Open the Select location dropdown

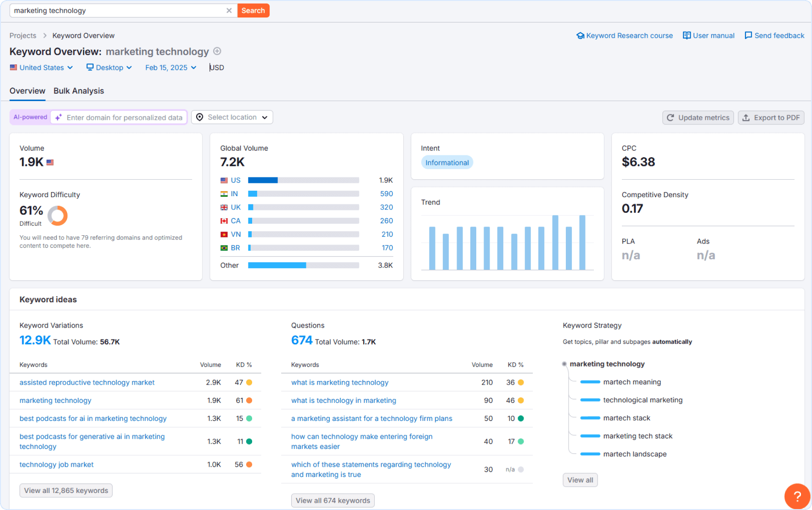click(232, 117)
